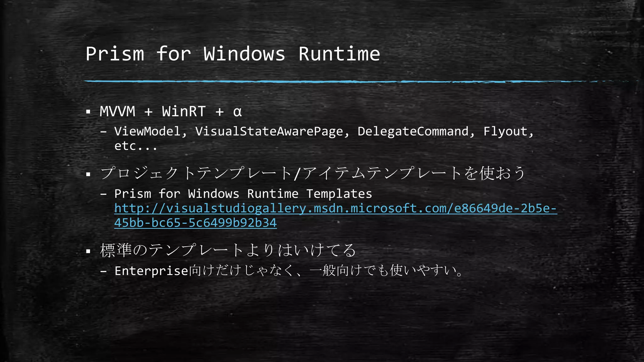Viewport: 644px width, 362px height.
Task: Select the bullet '標準のテンプレートよりはいけてる'
Action: click(x=228, y=250)
